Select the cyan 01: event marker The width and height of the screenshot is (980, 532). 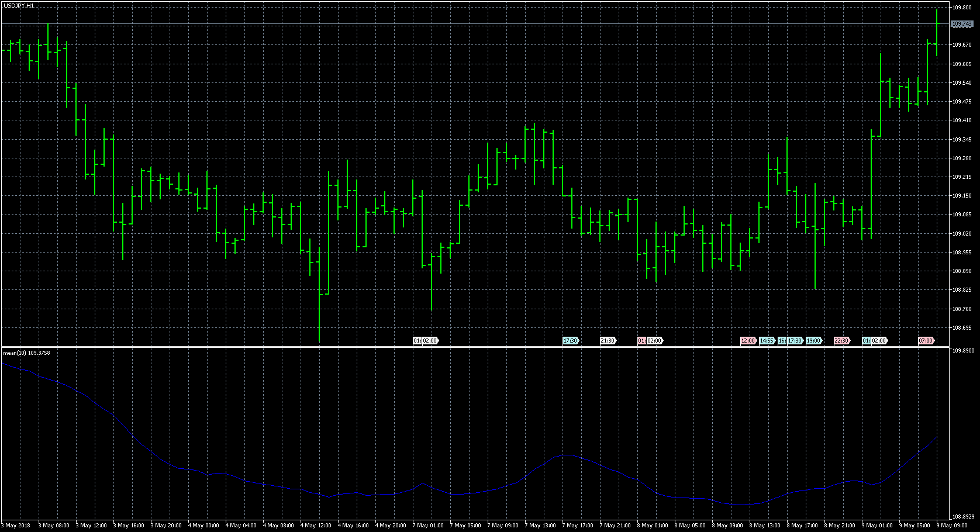click(866, 341)
